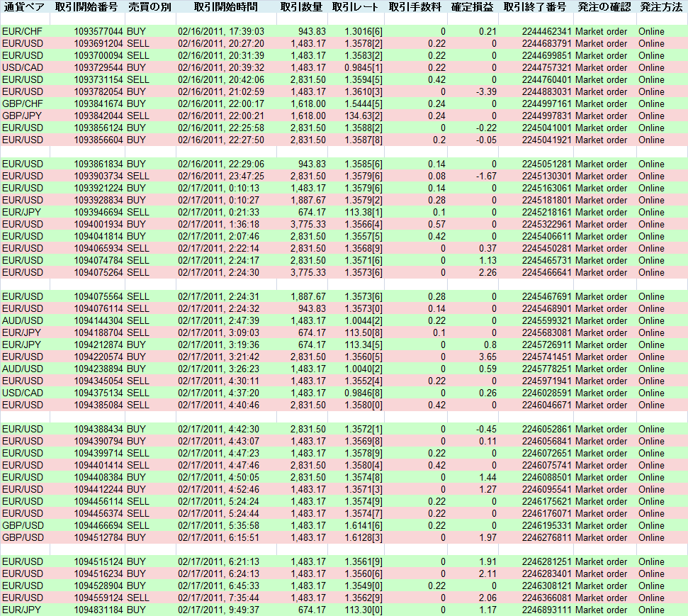Select the GBP/CHF currency pair cell

tap(23, 103)
